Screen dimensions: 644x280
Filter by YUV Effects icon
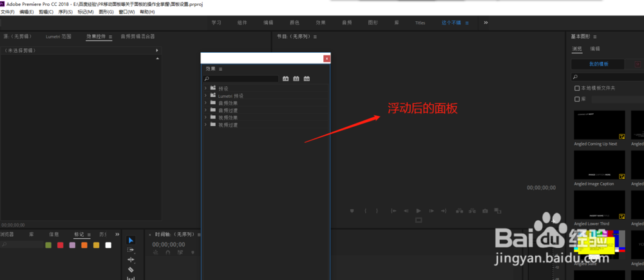point(307,79)
